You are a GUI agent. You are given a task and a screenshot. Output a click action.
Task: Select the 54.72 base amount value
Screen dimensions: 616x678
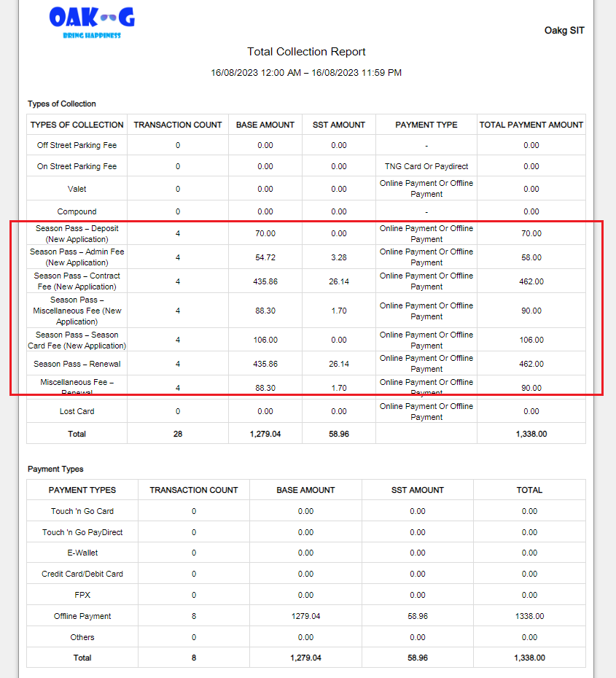265,257
